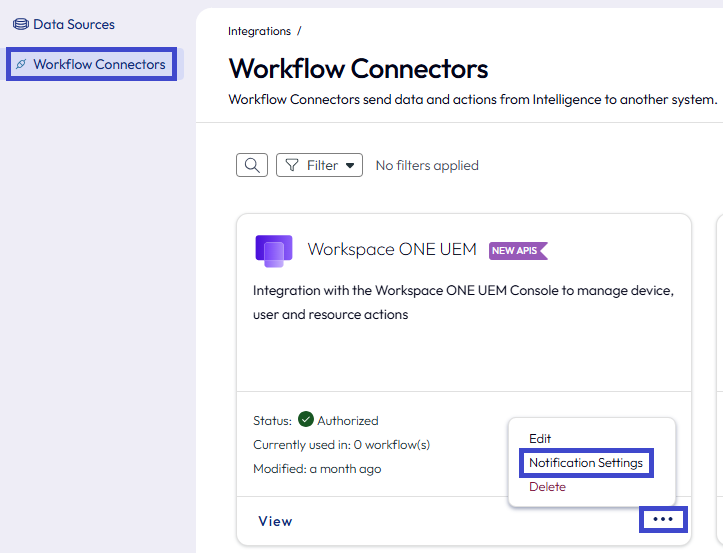Image resolution: width=723 pixels, height=553 pixels.
Task: Choose Delete from the context menu
Action: [x=547, y=487]
